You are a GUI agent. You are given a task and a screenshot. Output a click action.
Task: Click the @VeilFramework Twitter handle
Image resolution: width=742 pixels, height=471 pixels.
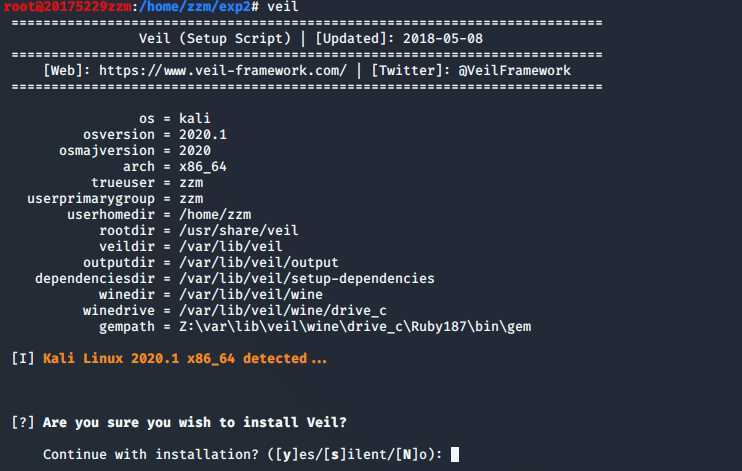[514, 71]
